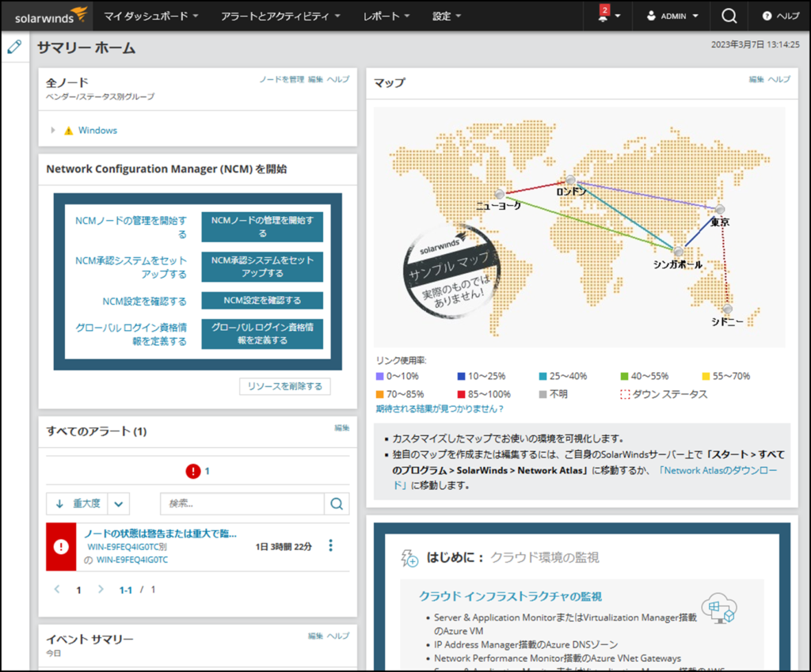
Task: Open the ADMIN account dropdown
Action: 695,16
